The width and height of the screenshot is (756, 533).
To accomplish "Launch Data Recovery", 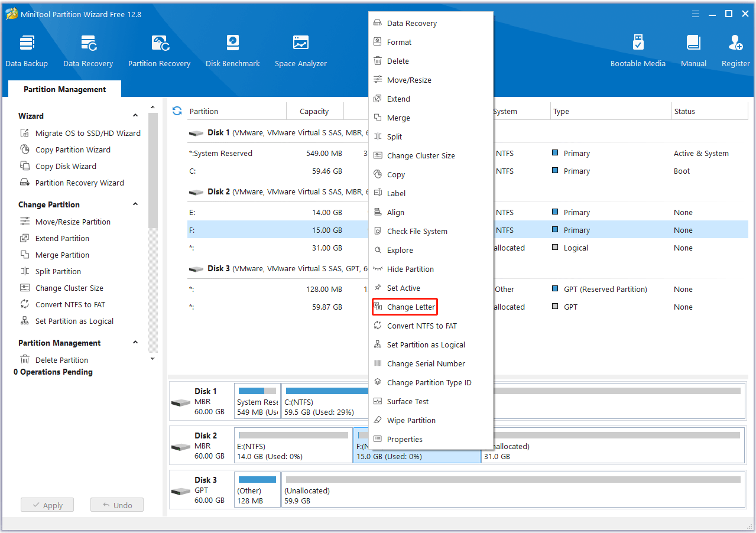I will 87,50.
